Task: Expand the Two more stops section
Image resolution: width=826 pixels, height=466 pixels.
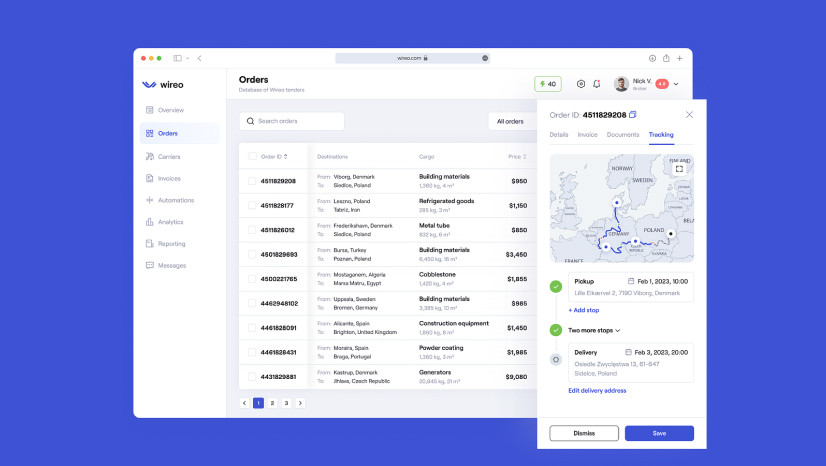Action: 594,330
